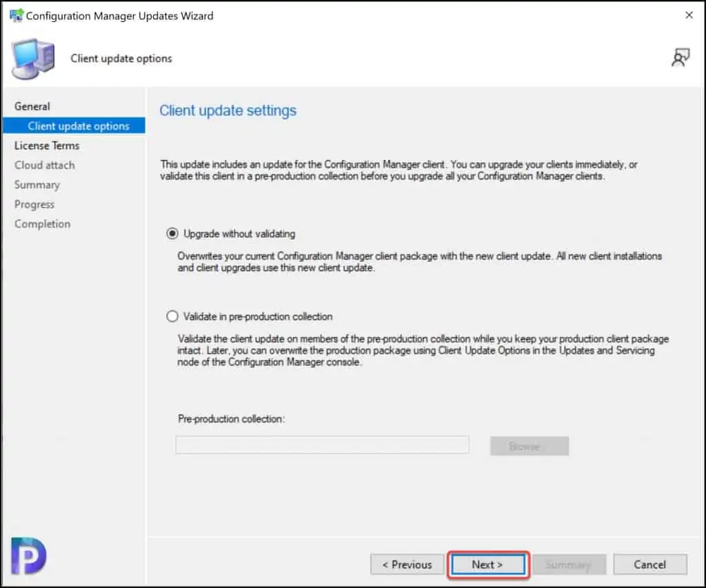Click the Previous button
The width and height of the screenshot is (706, 588).
(x=407, y=565)
